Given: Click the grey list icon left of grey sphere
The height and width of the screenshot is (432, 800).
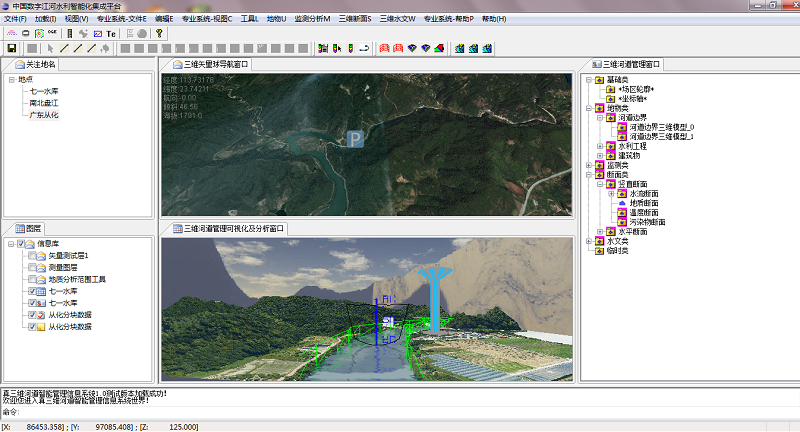Looking at the screenshot, I should coord(130,34).
